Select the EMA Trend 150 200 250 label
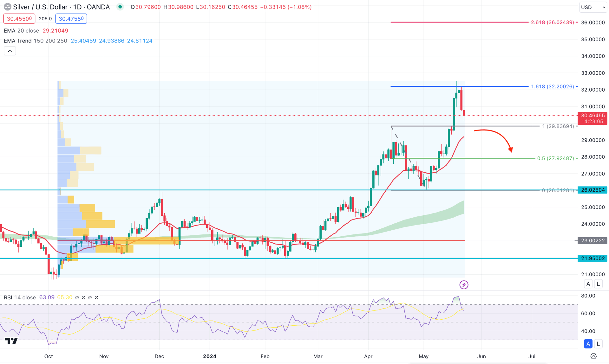This screenshot has height=364, width=609. [x=36, y=41]
